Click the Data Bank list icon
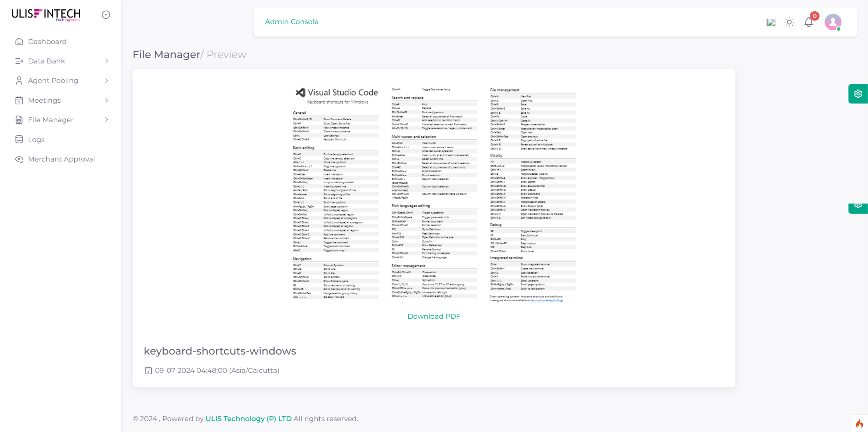868x432 pixels. coord(19,61)
